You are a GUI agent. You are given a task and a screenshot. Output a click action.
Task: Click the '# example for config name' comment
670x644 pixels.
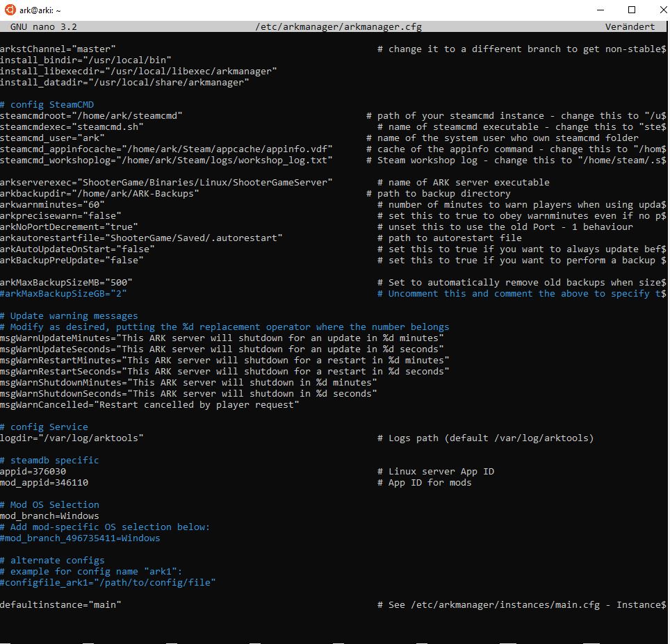[x=91, y=571]
